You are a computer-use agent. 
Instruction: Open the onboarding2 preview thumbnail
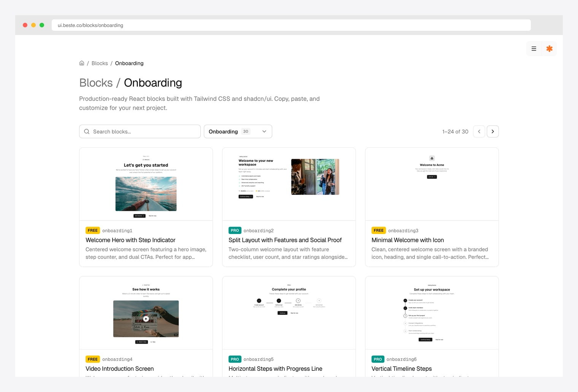pyautogui.click(x=289, y=184)
